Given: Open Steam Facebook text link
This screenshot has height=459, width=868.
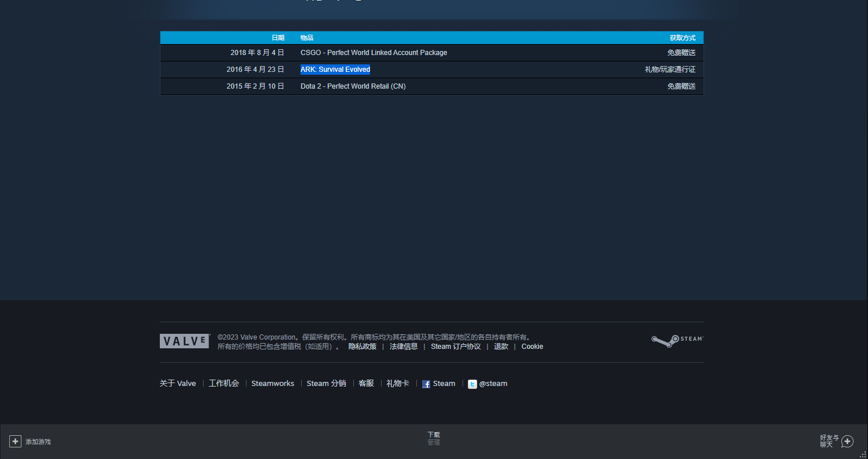Looking at the screenshot, I should 444,384.
